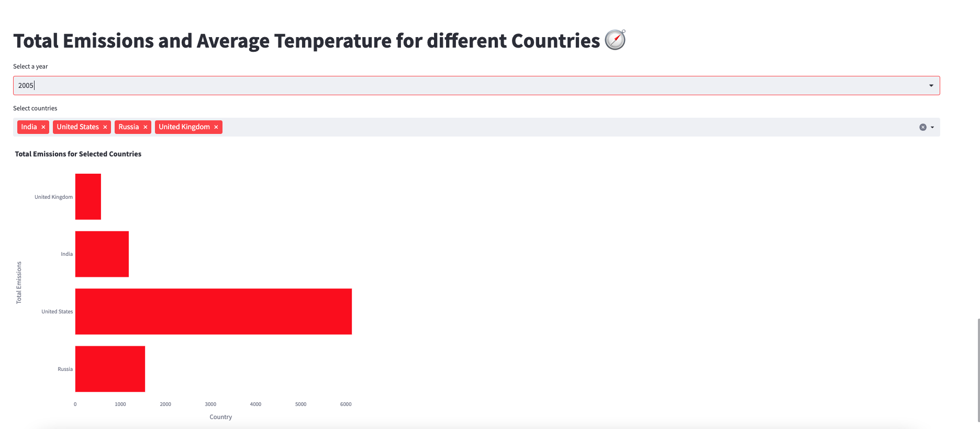Delete the Russia tag using its x
This screenshot has width=980, height=429.
click(x=146, y=127)
